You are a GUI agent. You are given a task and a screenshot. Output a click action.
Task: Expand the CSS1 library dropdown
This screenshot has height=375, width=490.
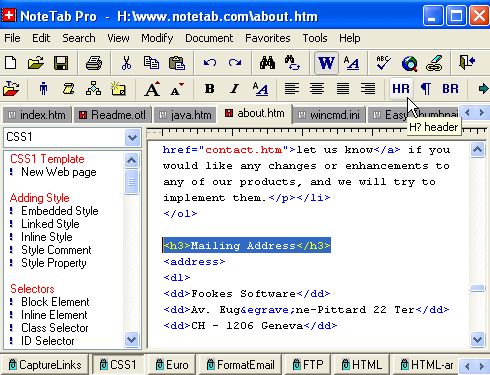click(x=132, y=137)
